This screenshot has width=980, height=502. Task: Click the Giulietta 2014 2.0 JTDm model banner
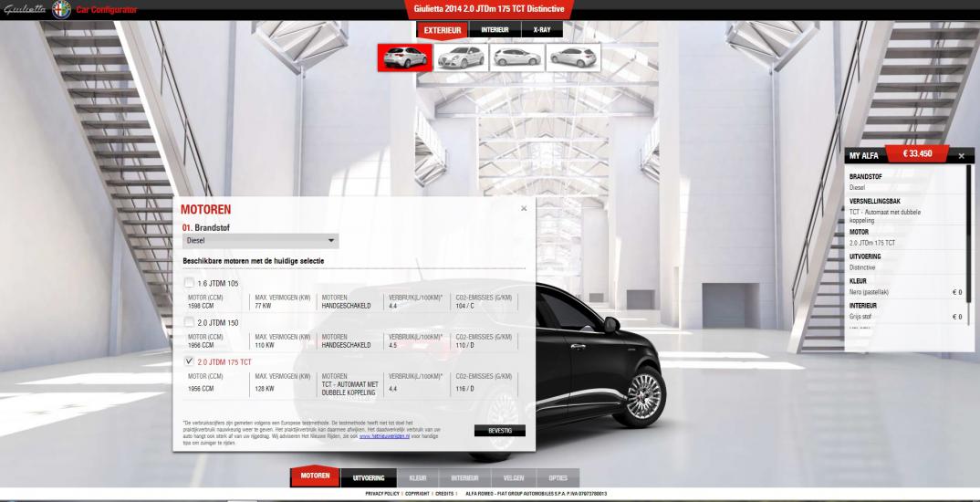(489, 9)
